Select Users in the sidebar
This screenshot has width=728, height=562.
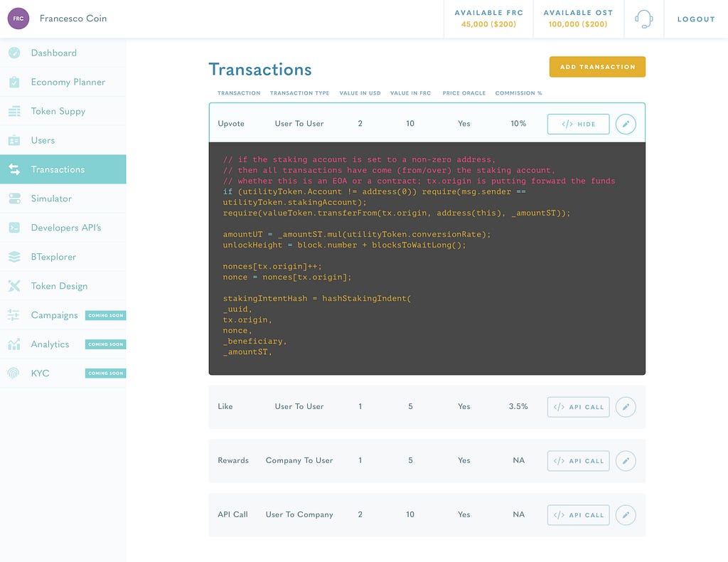point(63,140)
